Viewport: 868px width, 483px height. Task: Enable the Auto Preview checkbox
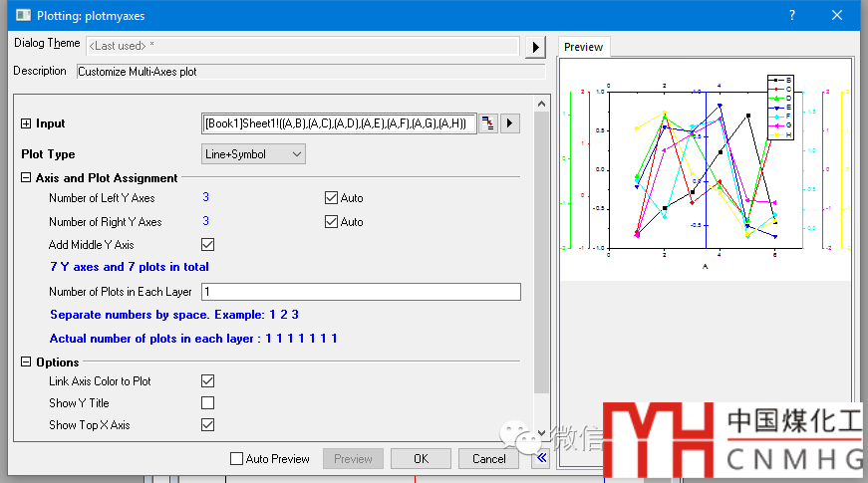coord(236,459)
